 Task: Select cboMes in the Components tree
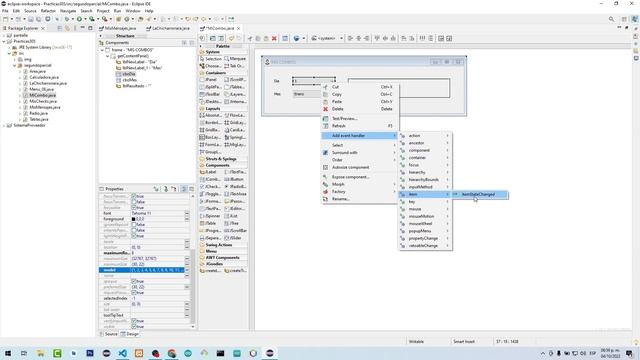point(129,80)
